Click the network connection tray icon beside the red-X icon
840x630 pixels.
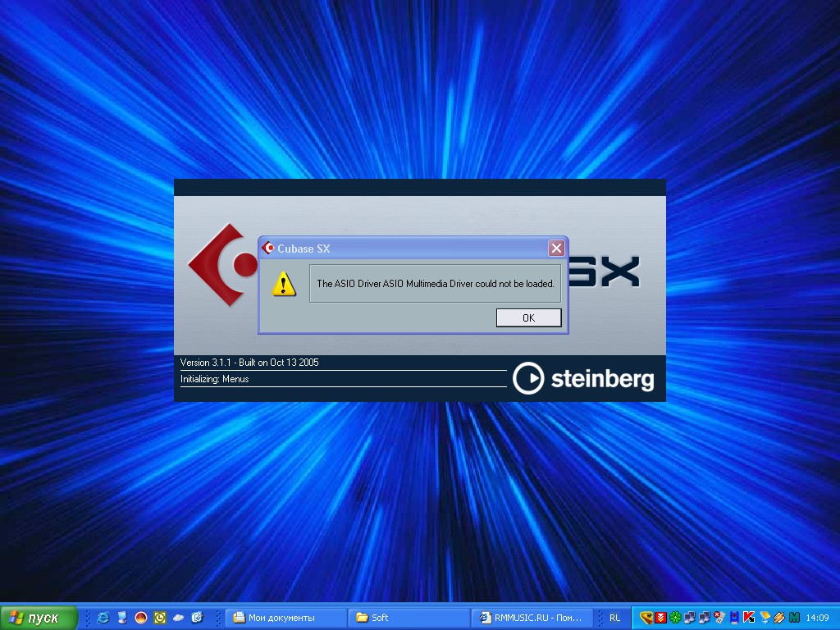pyautogui.click(x=705, y=618)
